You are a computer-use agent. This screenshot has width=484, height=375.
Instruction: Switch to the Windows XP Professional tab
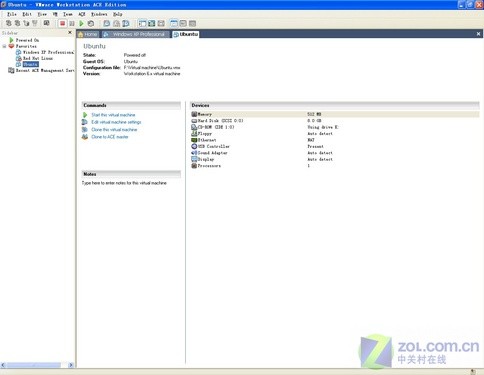click(x=135, y=34)
